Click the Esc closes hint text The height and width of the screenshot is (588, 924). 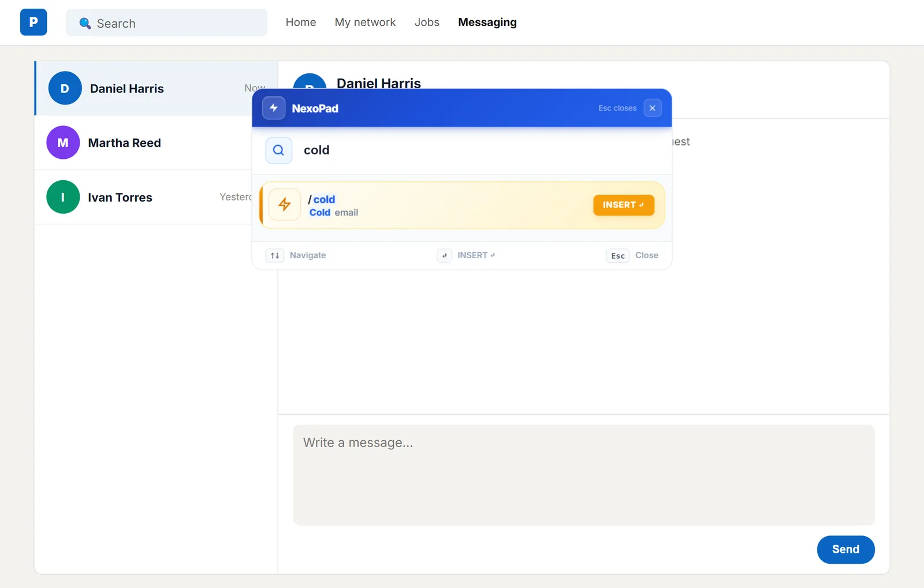(617, 108)
